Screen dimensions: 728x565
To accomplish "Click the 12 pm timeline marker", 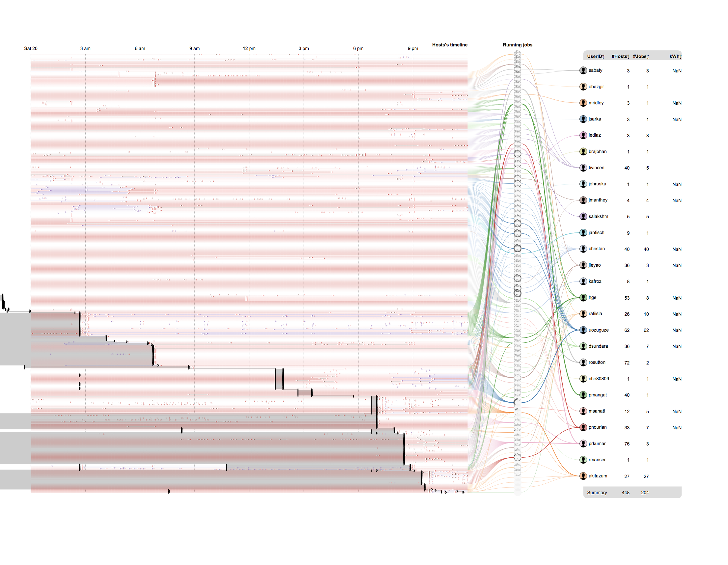I will pyautogui.click(x=249, y=48).
